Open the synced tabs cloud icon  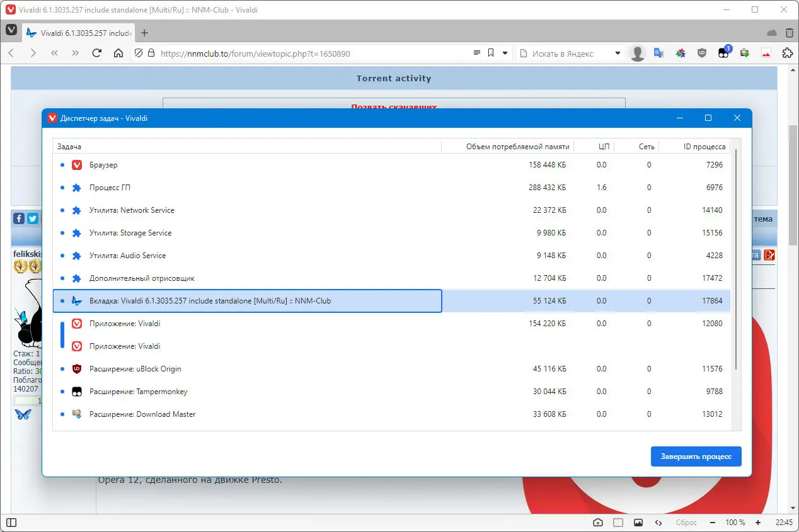pos(772,33)
